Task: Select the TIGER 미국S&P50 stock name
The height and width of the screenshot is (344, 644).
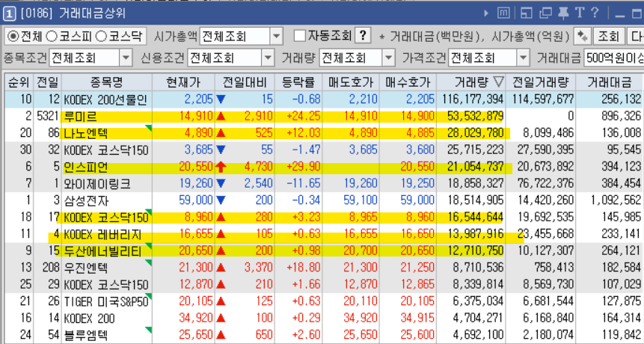Action: click(x=106, y=301)
